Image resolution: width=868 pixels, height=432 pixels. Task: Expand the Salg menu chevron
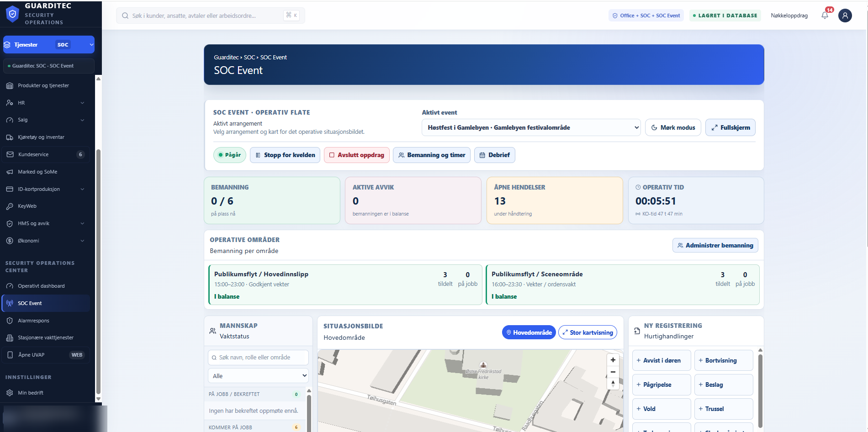[x=83, y=120]
